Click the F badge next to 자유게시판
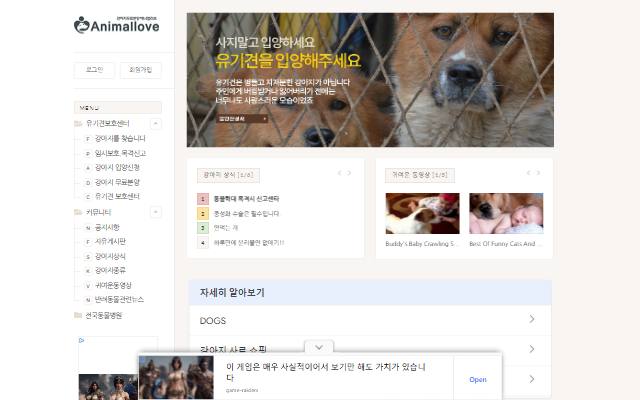 pyautogui.click(x=88, y=242)
